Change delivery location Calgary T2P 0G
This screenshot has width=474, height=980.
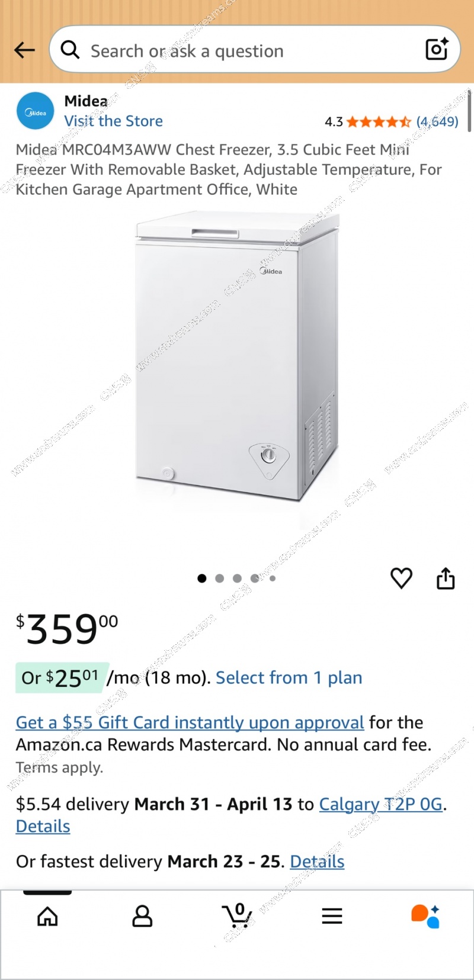coord(381,804)
